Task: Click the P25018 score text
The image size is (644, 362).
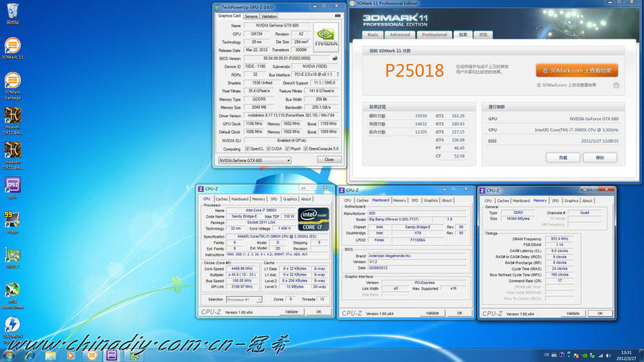Action: (x=414, y=71)
